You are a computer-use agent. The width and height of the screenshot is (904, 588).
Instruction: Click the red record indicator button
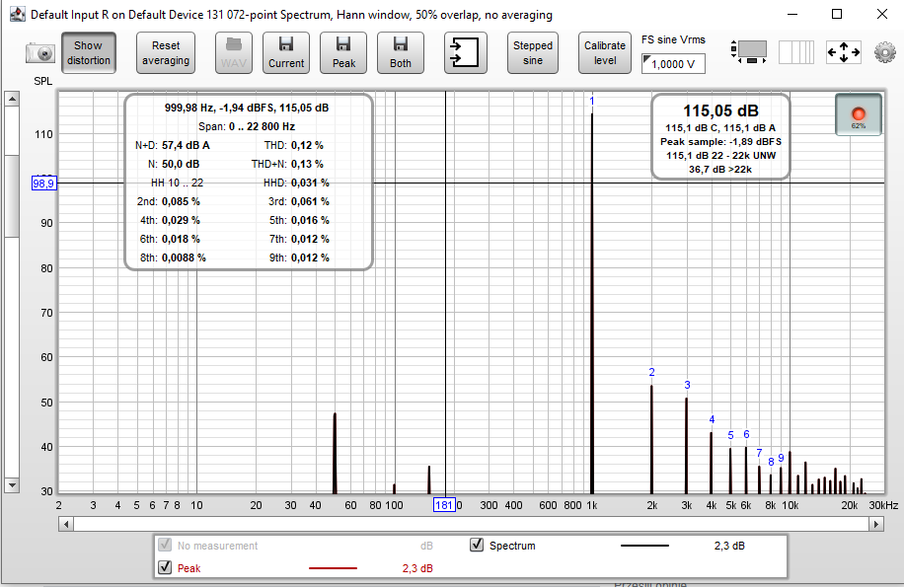pos(859,114)
